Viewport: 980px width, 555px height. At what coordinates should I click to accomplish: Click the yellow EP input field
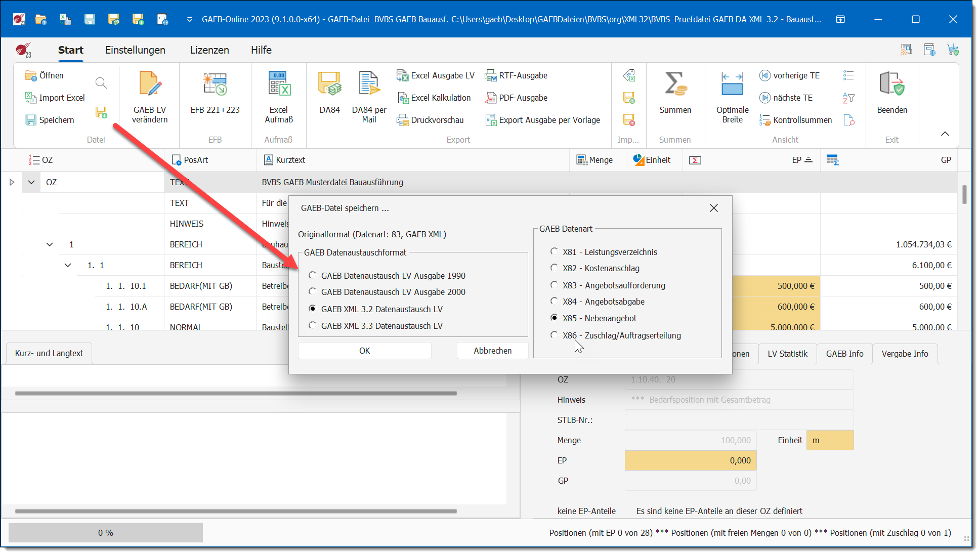tap(691, 460)
